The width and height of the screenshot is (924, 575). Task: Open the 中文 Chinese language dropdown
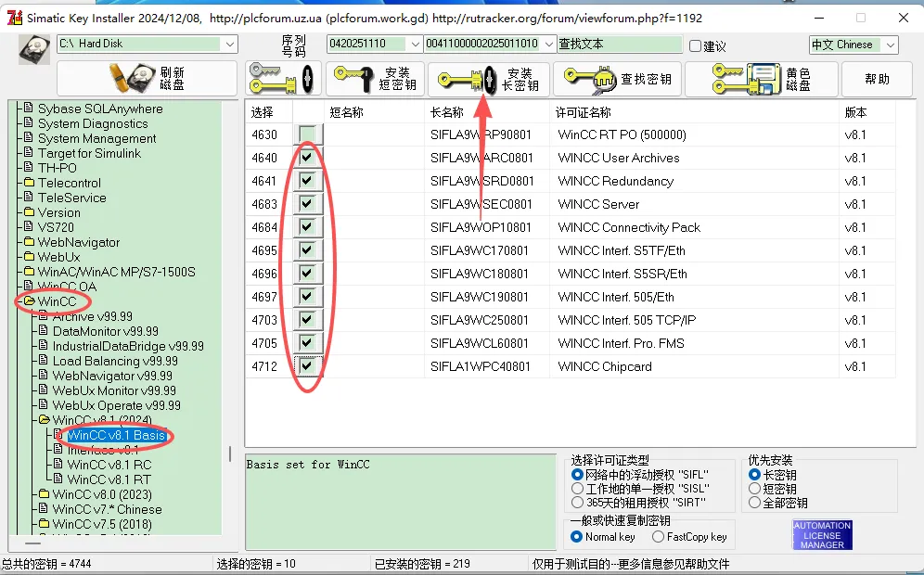[890, 45]
